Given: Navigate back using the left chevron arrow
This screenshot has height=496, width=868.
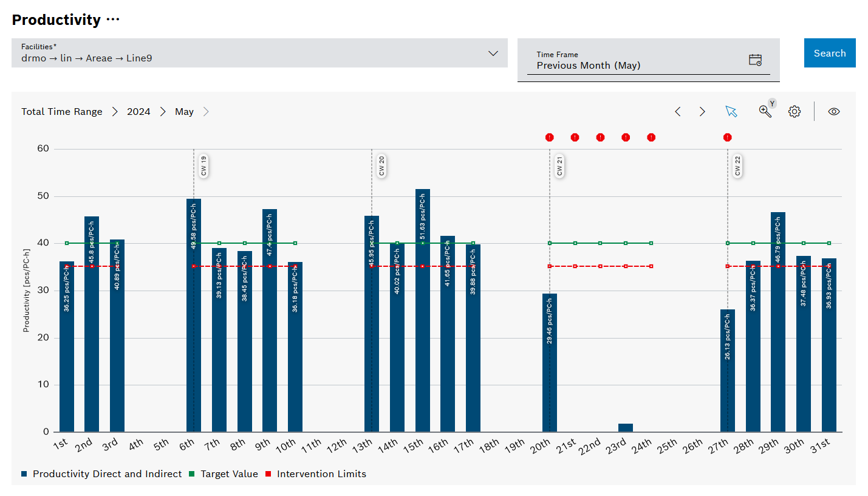Looking at the screenshot, I should 677,111.
